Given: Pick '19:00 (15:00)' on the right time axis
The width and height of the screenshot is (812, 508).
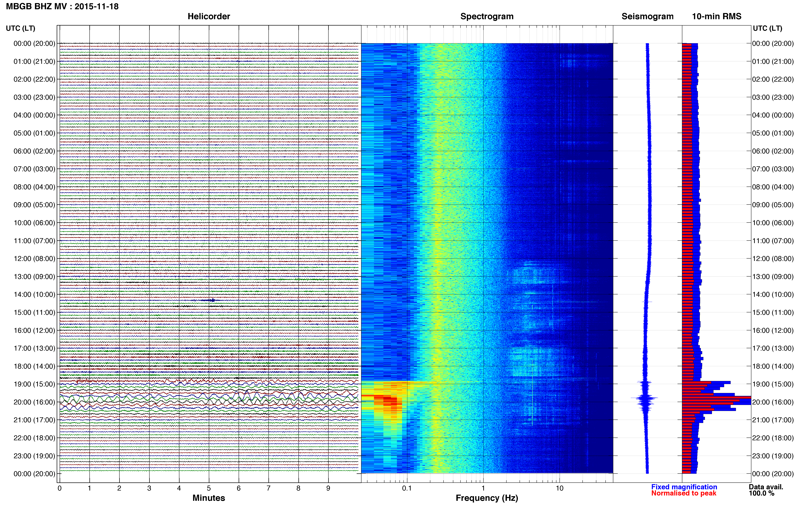Looking at the screenshot, I should [x=773, y=384].
